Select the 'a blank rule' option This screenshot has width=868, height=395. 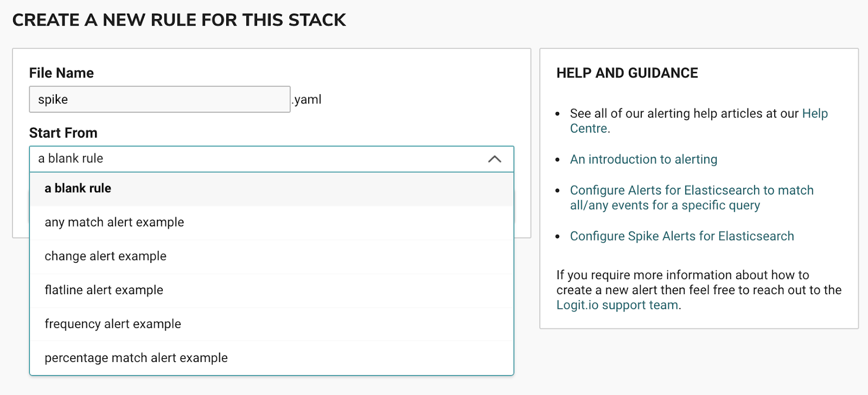point(78,189)
